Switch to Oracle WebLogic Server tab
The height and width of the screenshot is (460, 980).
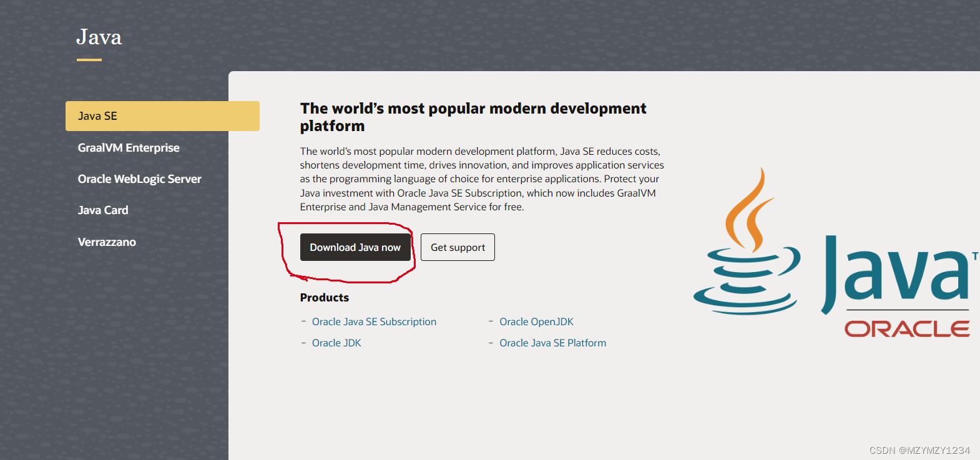click(139, 179)
